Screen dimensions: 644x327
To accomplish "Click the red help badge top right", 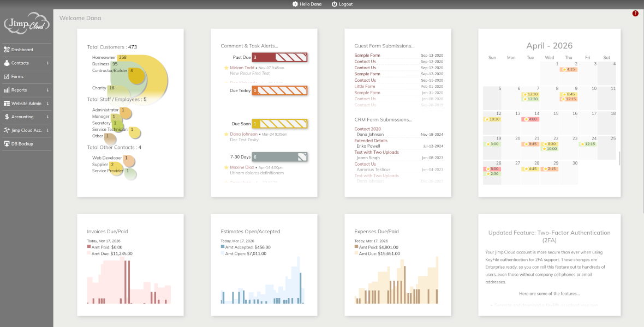I will [635, 13].
